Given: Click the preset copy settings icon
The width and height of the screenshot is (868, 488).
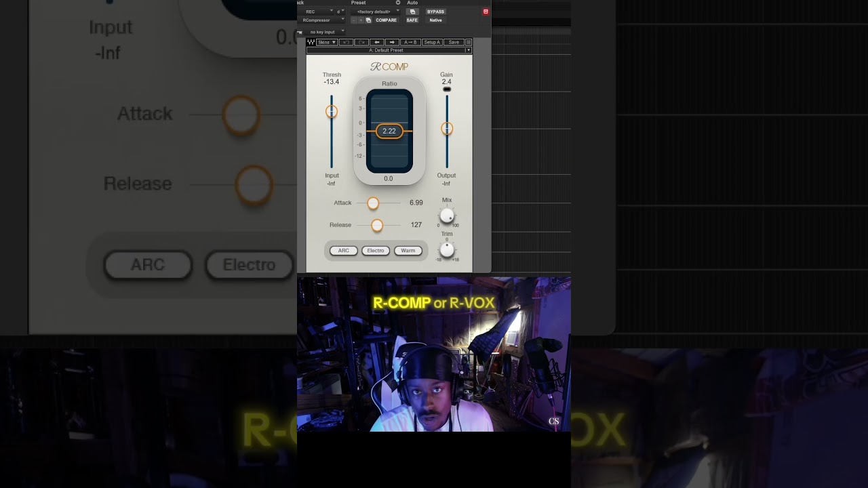Looking at the screenshot, I should click(368, 20).
